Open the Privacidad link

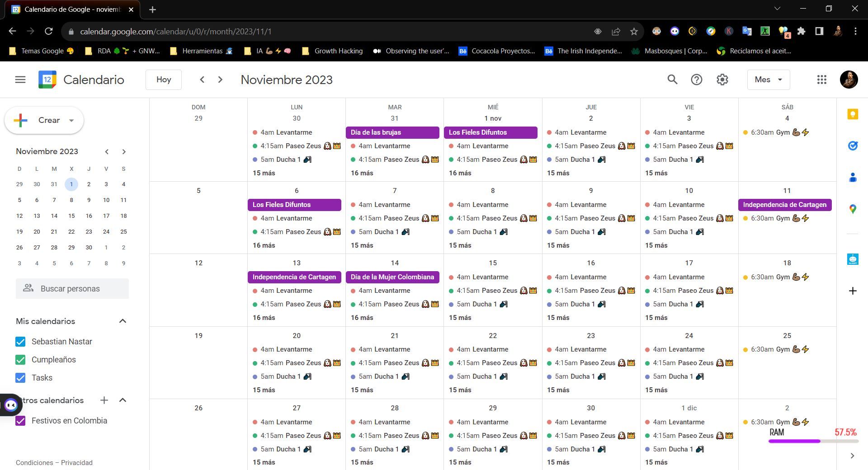point(77,463)
